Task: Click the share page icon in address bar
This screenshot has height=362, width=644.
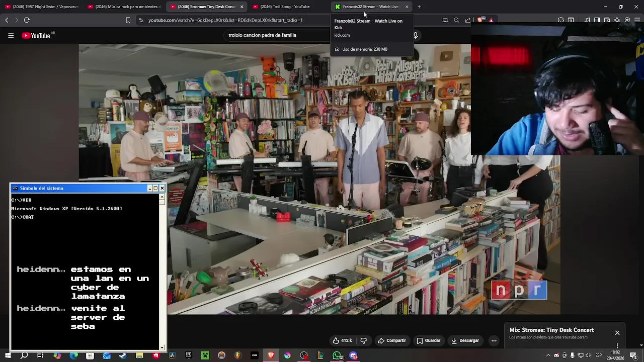Action: [x=468, y=20]
